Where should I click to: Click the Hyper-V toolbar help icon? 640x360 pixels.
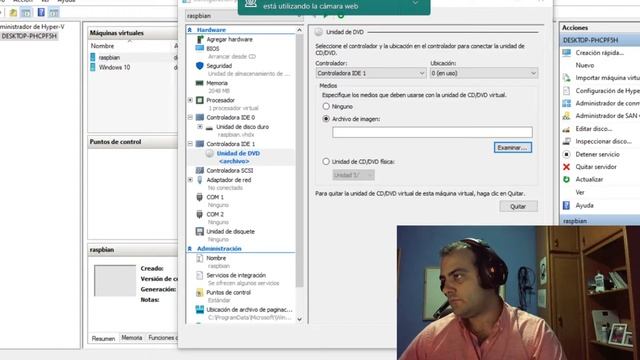pos(41,12)
